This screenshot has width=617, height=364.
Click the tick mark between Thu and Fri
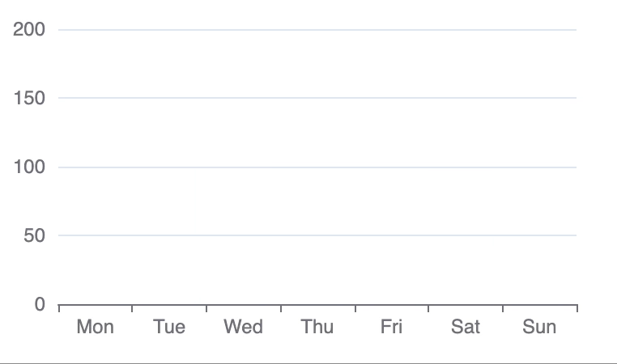(355, 308)
